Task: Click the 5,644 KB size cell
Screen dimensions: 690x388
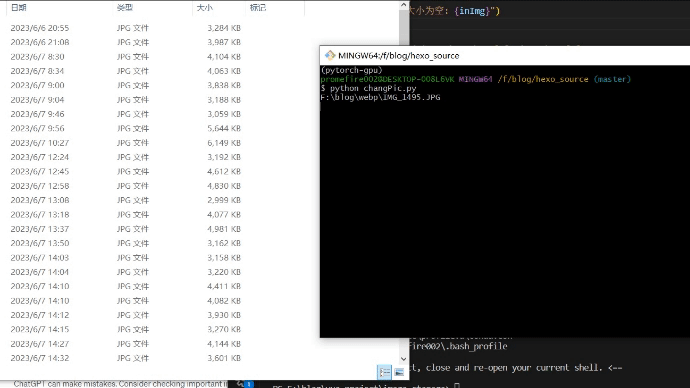Action: pos(224,128)
